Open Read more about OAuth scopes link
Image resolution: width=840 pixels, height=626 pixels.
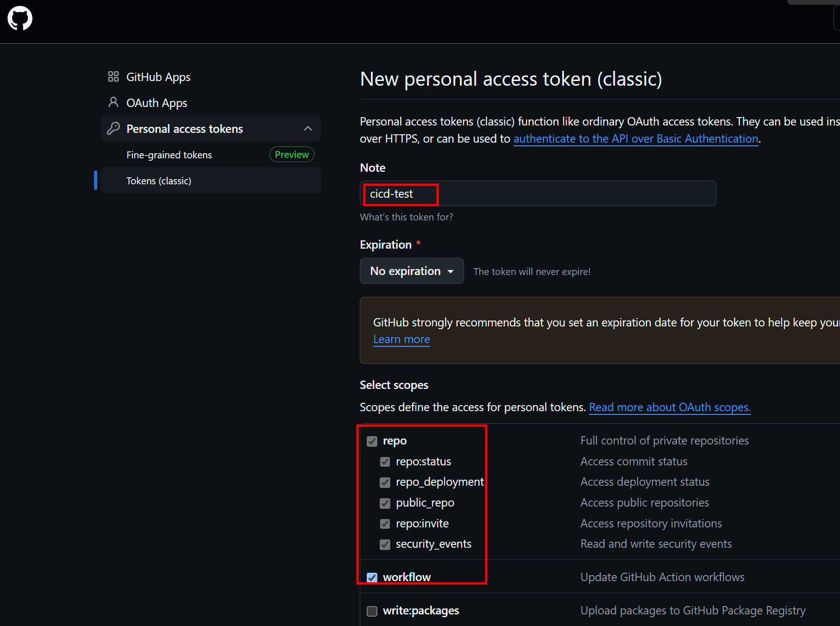(x=670, y=407)
